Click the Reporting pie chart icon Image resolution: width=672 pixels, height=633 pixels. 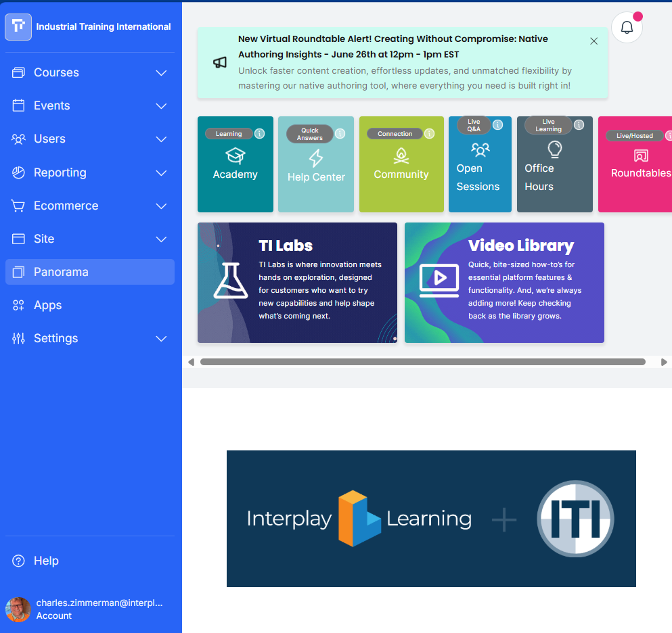tap(18, 172)
